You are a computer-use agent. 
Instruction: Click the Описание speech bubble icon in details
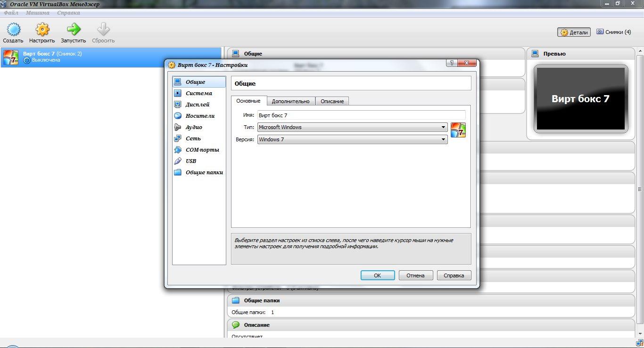click(236, 325)
